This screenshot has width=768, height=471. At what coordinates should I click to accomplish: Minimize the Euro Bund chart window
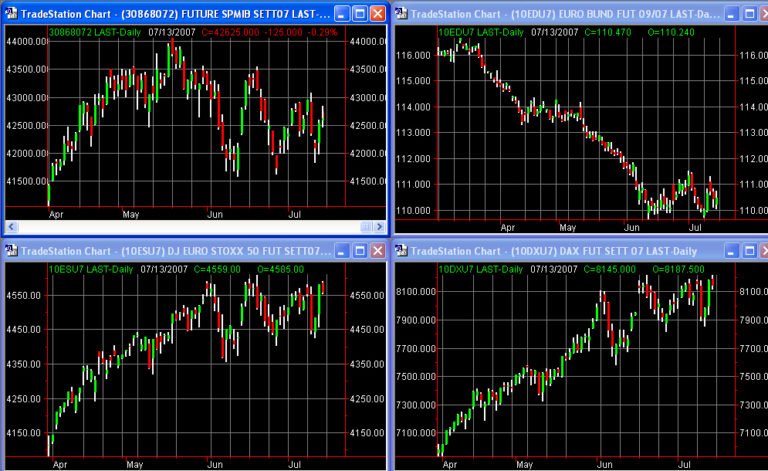(731, 14)
